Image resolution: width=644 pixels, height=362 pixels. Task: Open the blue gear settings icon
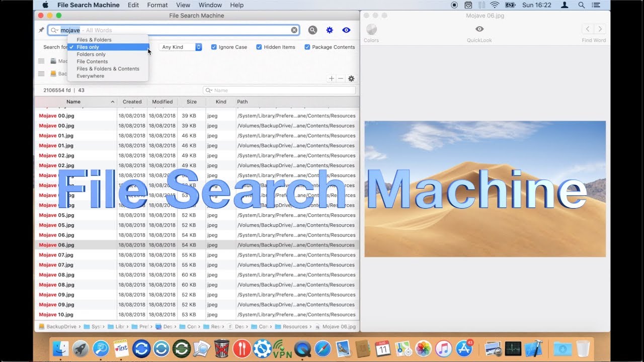(x=330, y=30)
